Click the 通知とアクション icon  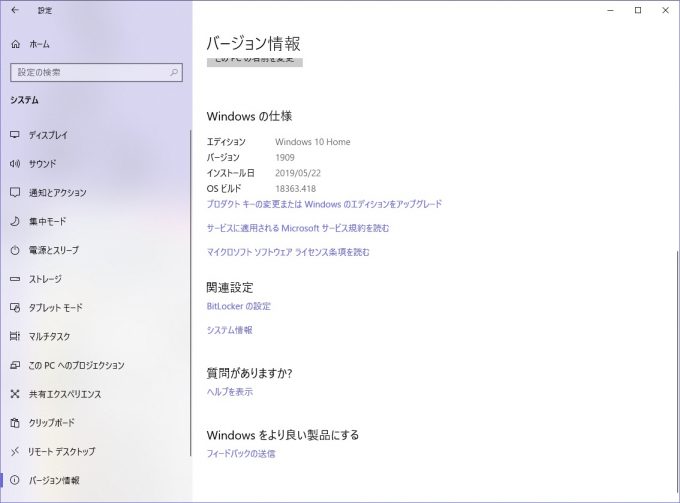click(15, 193)
